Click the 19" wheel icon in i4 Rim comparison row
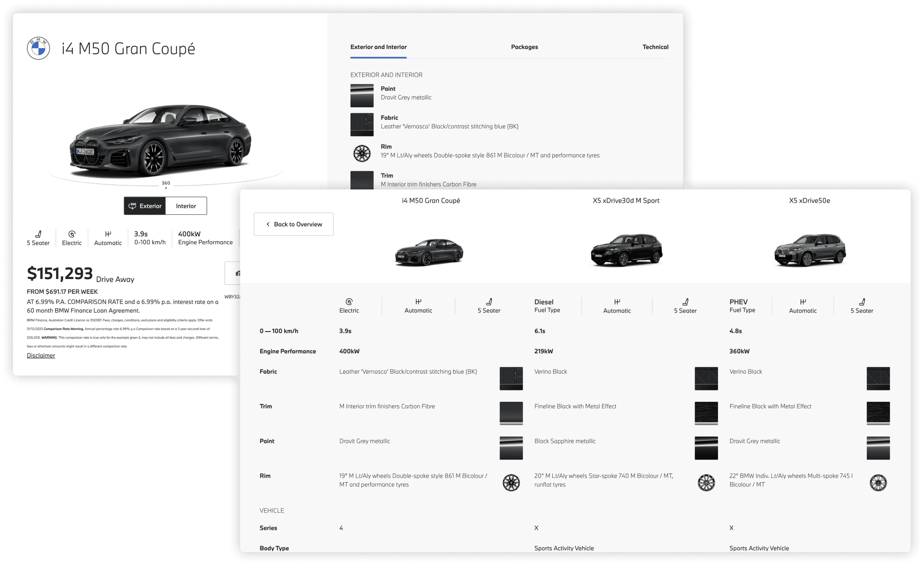 [511, 483]
